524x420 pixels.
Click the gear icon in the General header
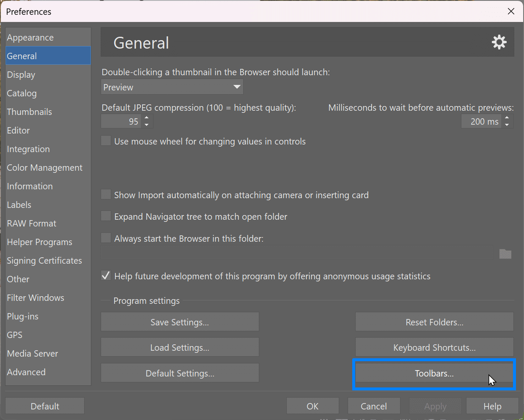click(x=499, y=42)
